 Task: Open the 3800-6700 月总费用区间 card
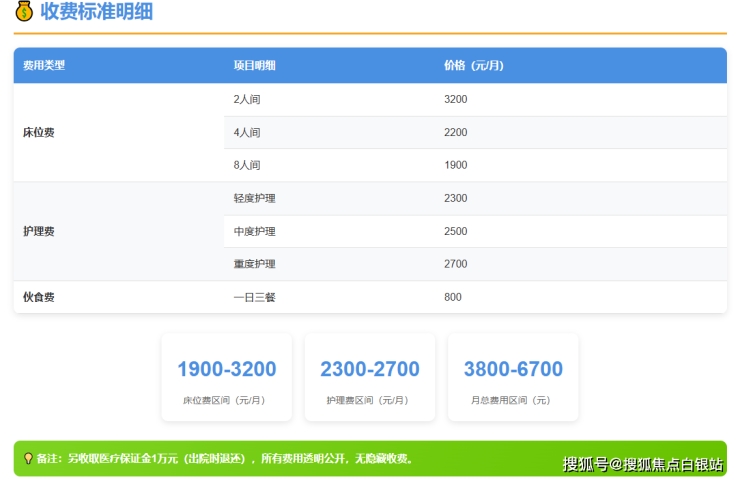point(513,377)
